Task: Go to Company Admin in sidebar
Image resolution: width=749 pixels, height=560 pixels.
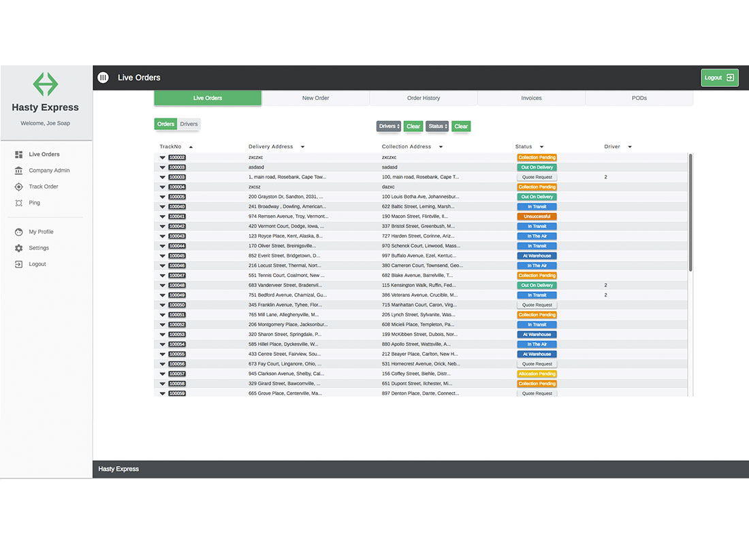Action: (49, 170)
